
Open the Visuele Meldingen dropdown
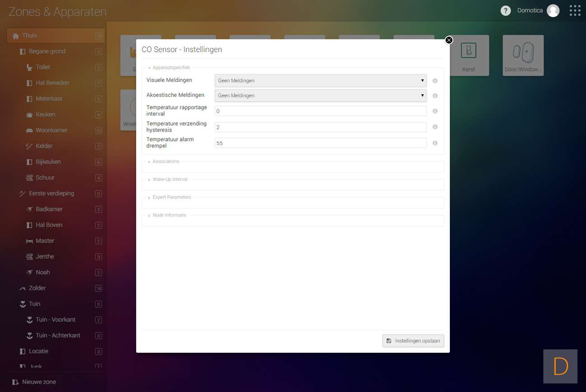(320, 81)
